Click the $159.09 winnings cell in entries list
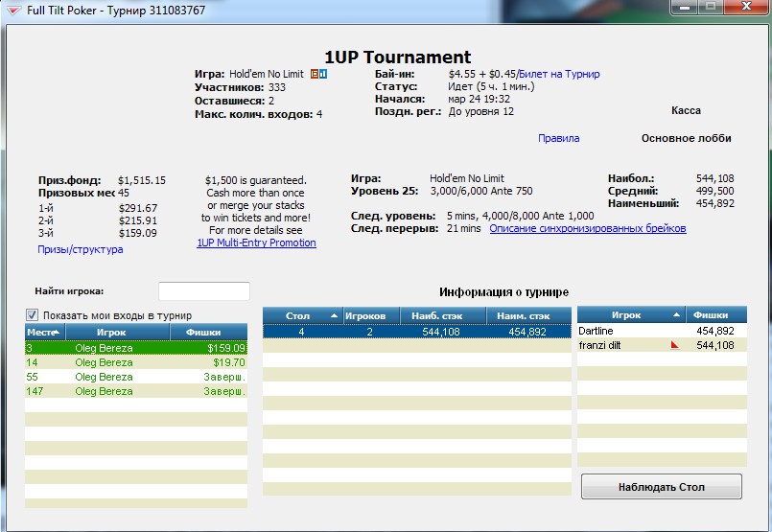Screen dimensions: 772x532 226,348
